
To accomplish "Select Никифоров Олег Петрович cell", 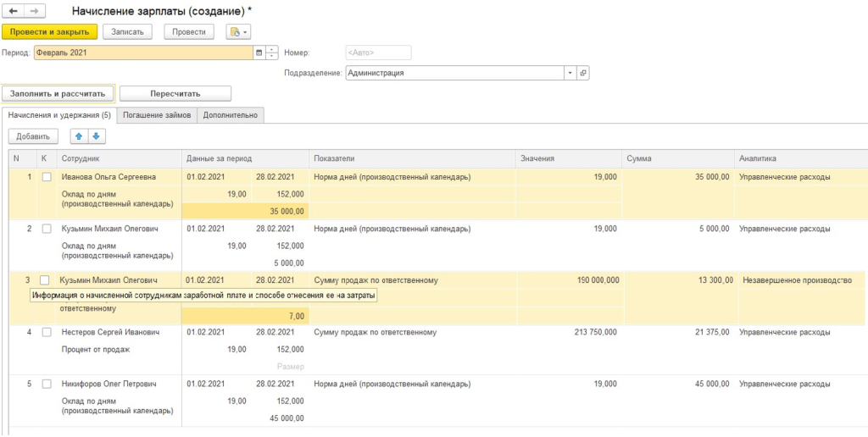I will point(109,384).
